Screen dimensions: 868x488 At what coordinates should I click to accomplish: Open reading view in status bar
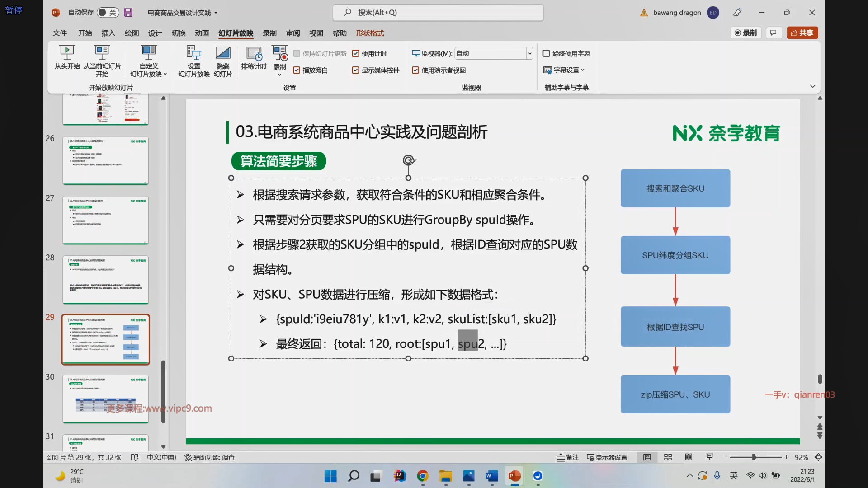pyautogui.click(x=689, y=457)
